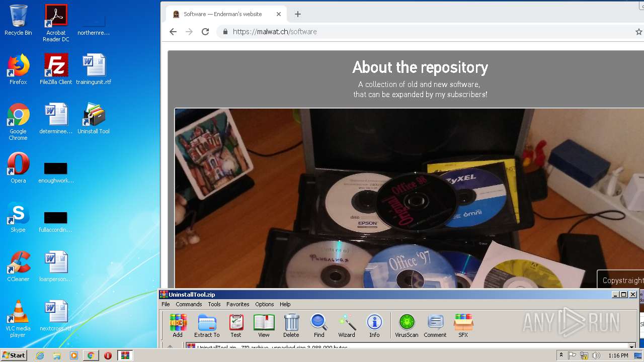Screen dimensions: 644x362
Task: Click the site lock padlock icon
Action: [x=225, y=32]
